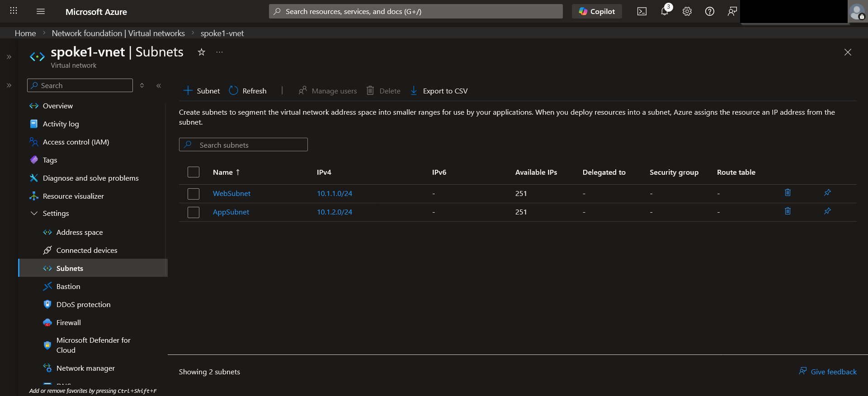Open the more options ellipsis beside title
The height and width of the screenshot is (396, 868).
[220, 52]
